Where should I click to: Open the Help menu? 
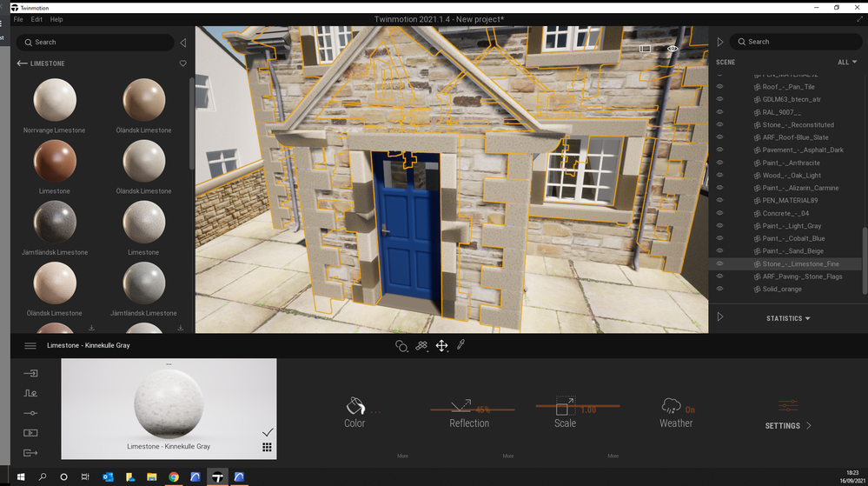pyautogui.click(x=56, y=19)
